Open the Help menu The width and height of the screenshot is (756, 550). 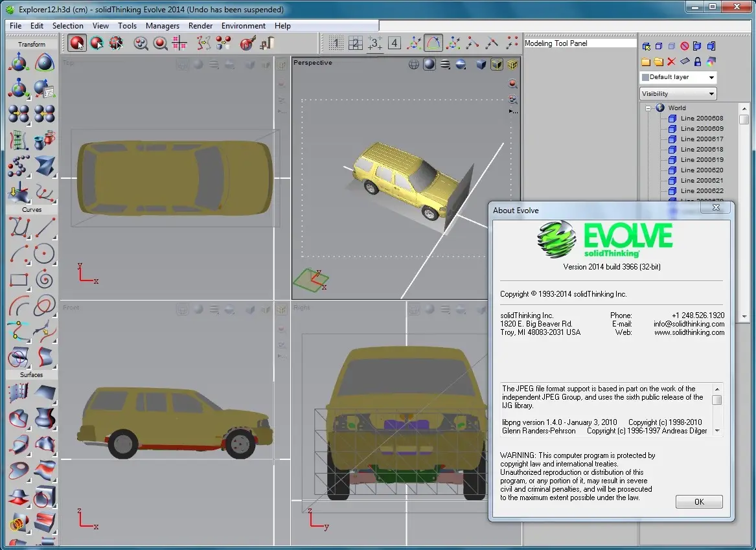pyautogui.click(x=282, y=25)
